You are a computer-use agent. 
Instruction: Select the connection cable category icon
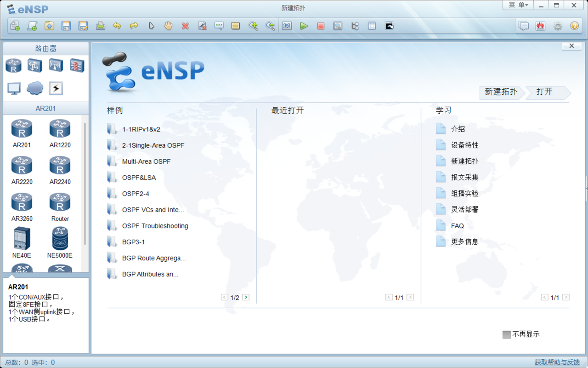point(56,88)
